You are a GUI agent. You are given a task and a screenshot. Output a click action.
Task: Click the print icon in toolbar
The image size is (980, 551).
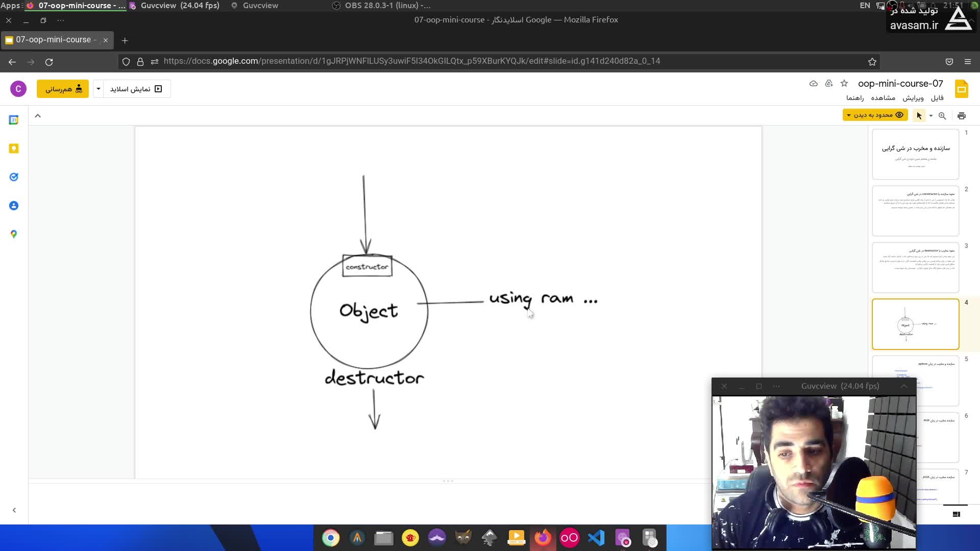(962, 116)
